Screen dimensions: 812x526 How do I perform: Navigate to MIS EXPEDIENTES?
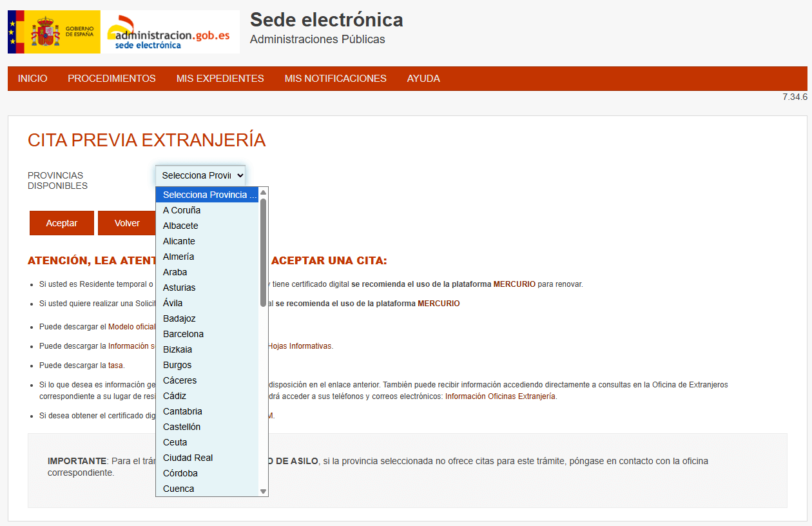coord(220,78)
